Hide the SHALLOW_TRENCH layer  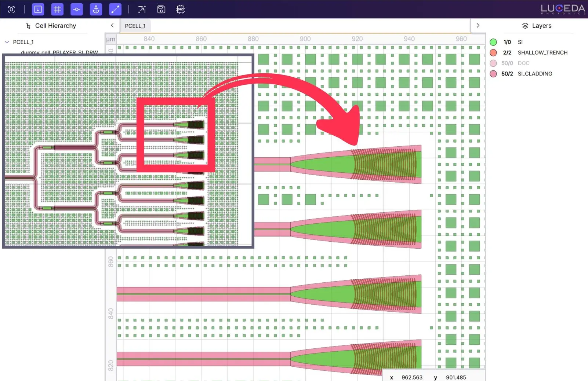(493, 53)
